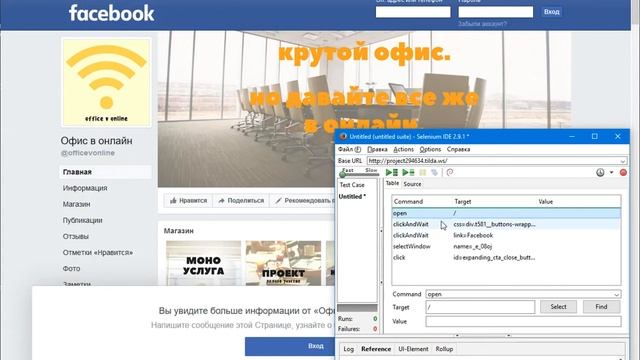Open the Справка menu
The image size is (640, 360).
pos(458,149)
